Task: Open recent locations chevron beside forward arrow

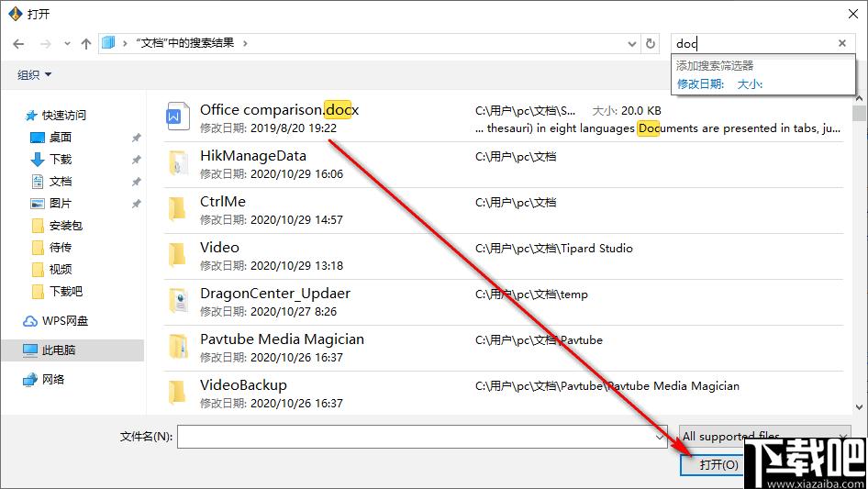Action: pyautogui.click(x=67, y=43)
